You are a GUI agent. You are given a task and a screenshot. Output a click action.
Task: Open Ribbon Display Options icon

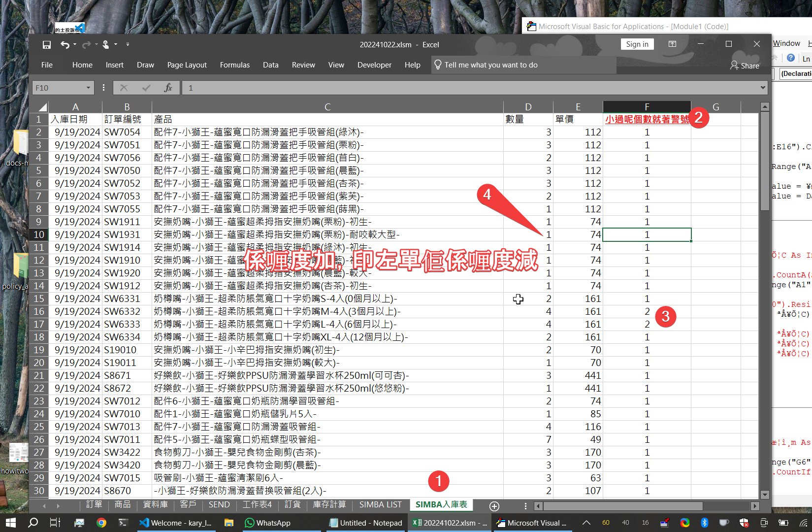point(672,44)
